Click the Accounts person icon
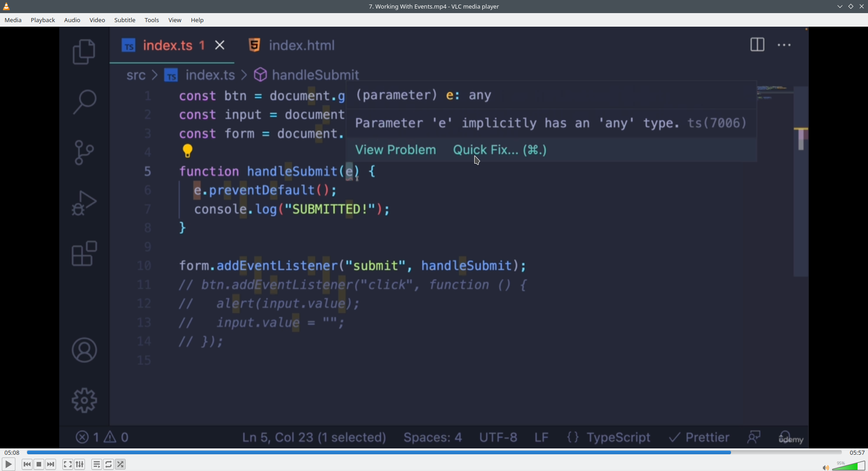The height and width of the screenshot is (471, 868). click(x=84, y=350)
